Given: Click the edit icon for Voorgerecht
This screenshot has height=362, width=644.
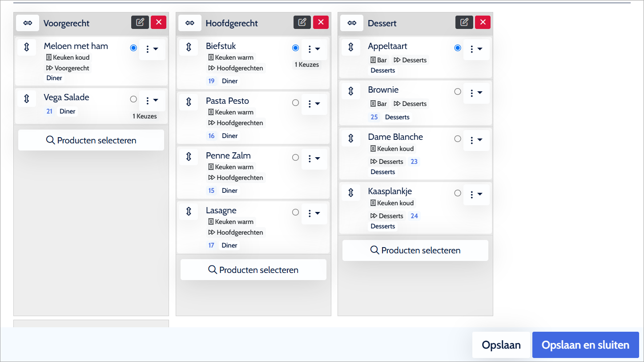Looking at the screenshot, I should pos(140,22).
